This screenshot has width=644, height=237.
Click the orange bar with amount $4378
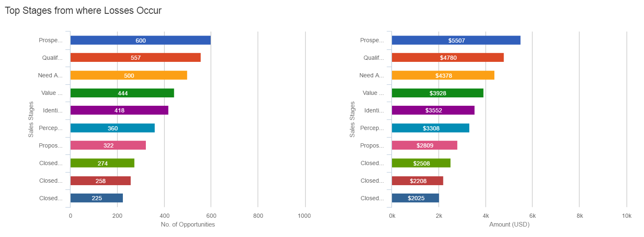[443, 75]
